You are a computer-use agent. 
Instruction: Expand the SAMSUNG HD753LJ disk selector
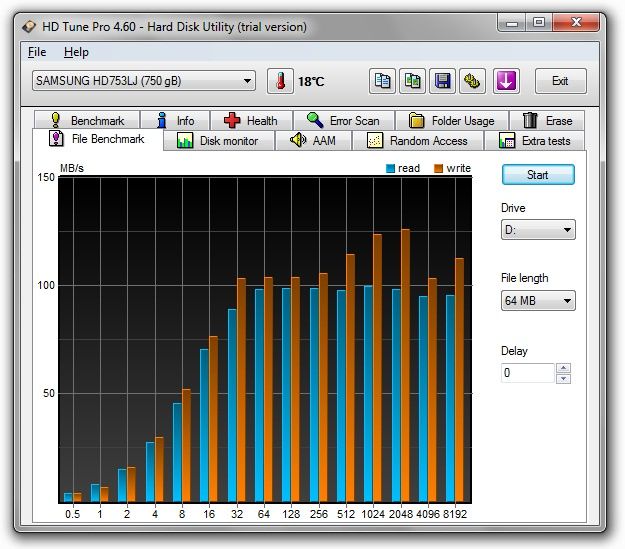(x=144, y=81)
